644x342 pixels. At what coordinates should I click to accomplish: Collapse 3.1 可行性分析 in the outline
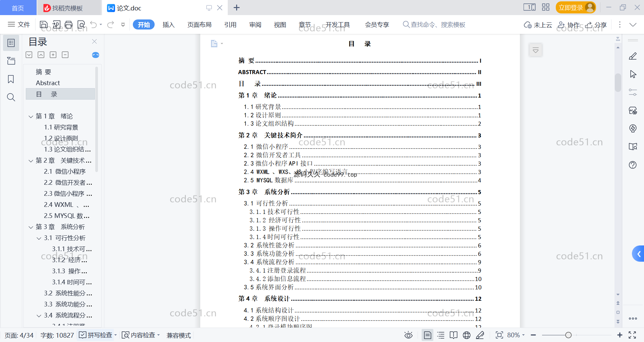(39, 238)
